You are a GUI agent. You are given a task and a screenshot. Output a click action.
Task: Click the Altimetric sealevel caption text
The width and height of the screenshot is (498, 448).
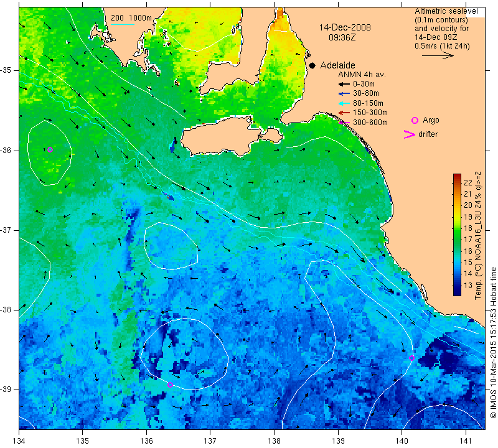pos(446,11)
